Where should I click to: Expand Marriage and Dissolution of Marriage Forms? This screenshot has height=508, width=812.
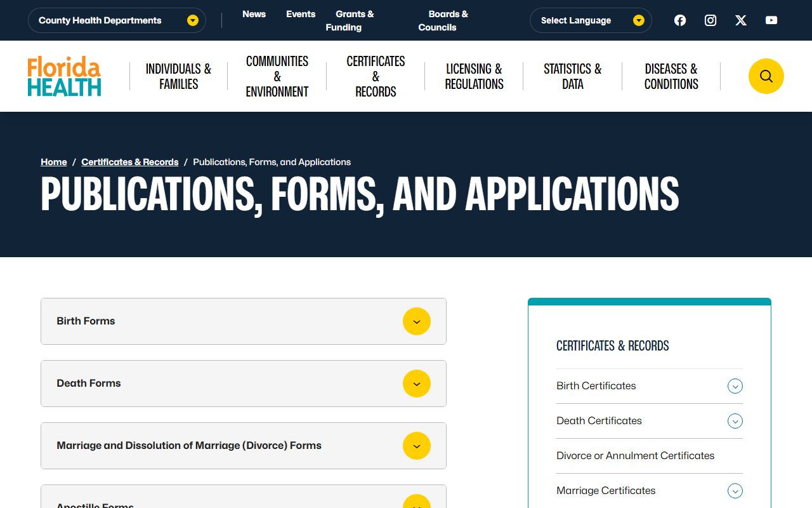pyautogui.click(x=244, y=446)
